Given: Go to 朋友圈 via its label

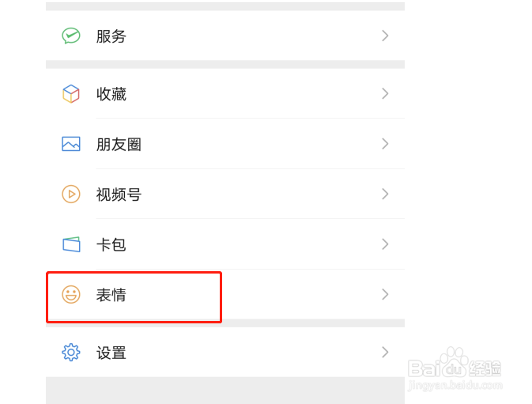Looking at the screenshot, I should pyautogui.click(x=119, y=145).
